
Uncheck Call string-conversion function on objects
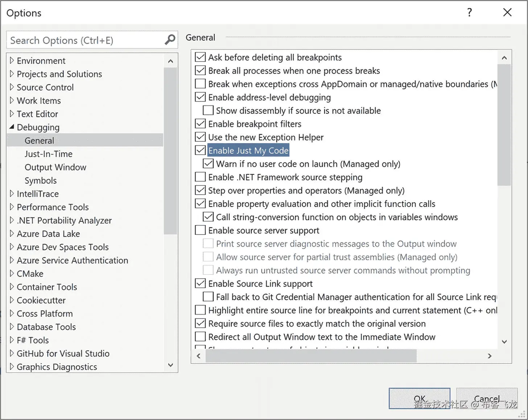pyautogui.click(x=208, y=217)
